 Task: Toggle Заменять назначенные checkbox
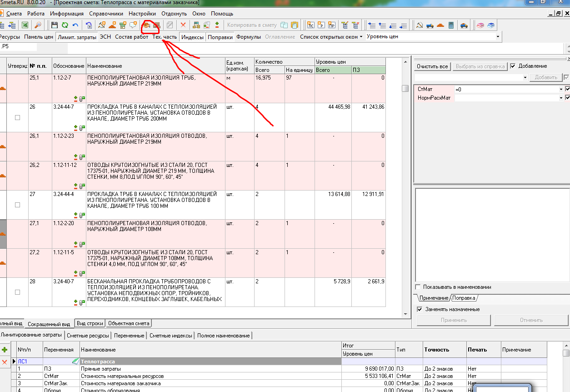click(x=420, y=309)
